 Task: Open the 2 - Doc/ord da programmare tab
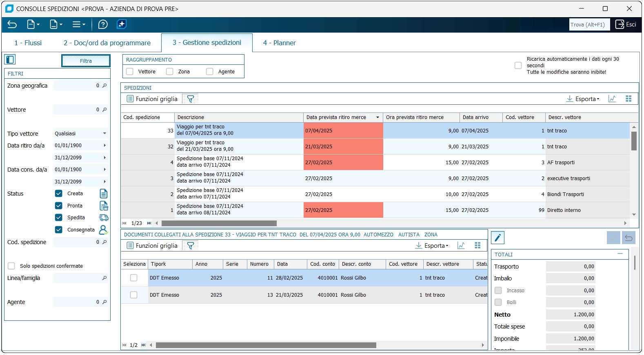[x=107, y=43]
